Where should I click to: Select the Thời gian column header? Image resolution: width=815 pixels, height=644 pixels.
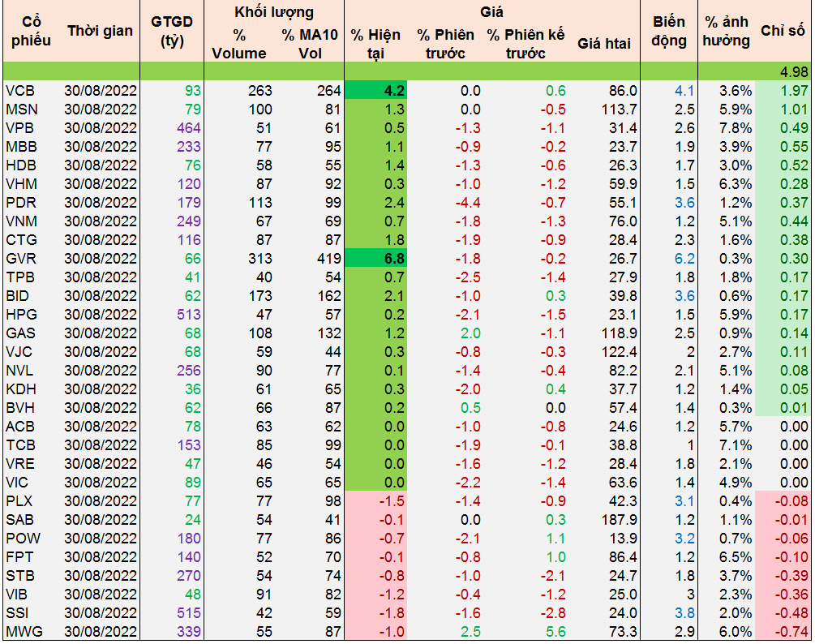pyautogui.click(x=100, y=31)
